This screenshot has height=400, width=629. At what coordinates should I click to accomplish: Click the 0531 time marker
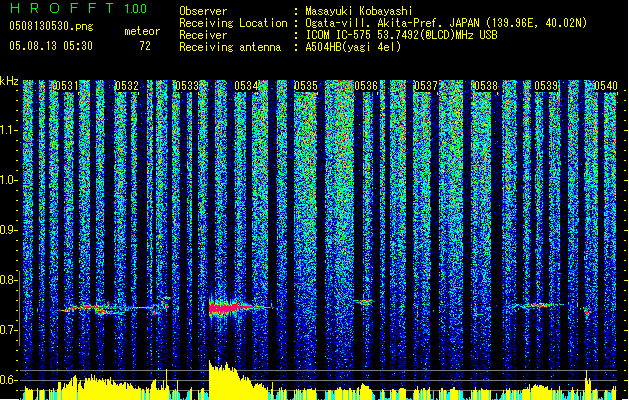(67, 86)
